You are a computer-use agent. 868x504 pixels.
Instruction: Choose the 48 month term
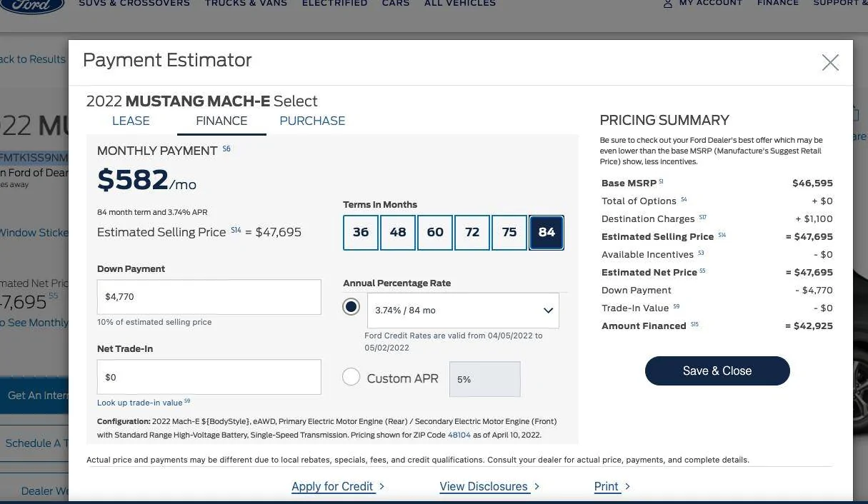pos(398,232)
